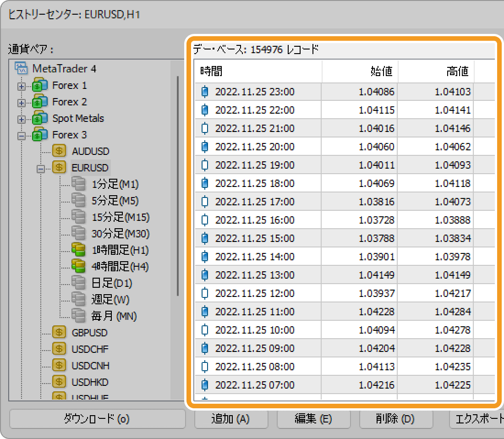The image size is (504, 439).
Task: Click the gray database icon for 日足(D1)
Action: (x=78, y=282)
